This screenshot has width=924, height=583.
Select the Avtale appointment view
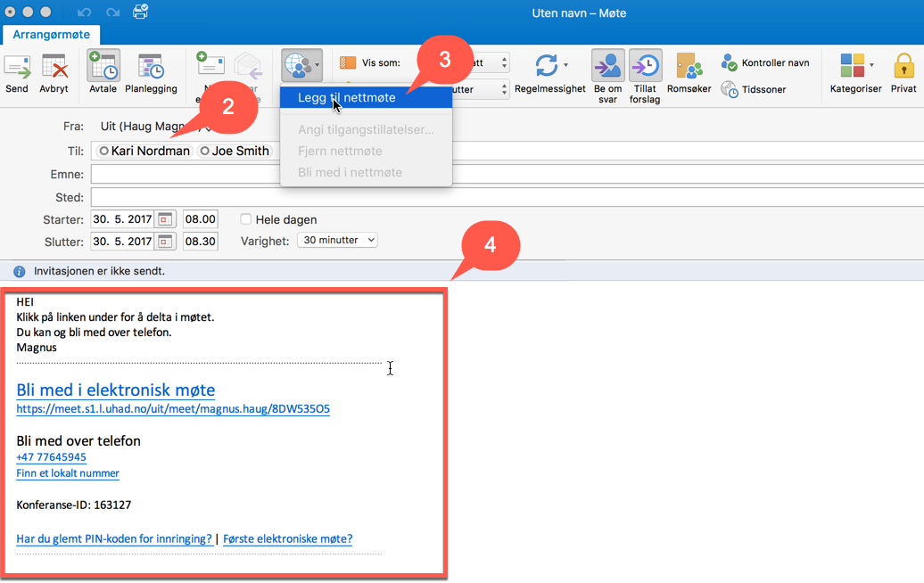103,71
